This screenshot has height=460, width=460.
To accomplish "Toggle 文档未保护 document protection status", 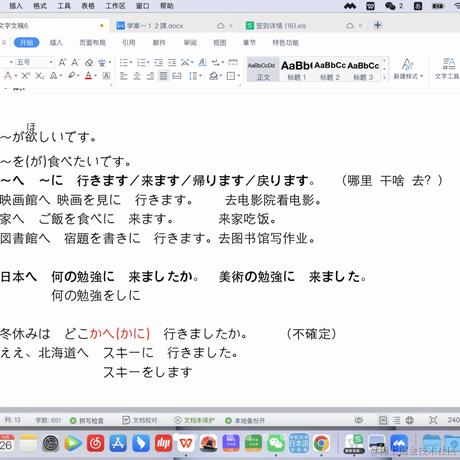I will 194,420.
